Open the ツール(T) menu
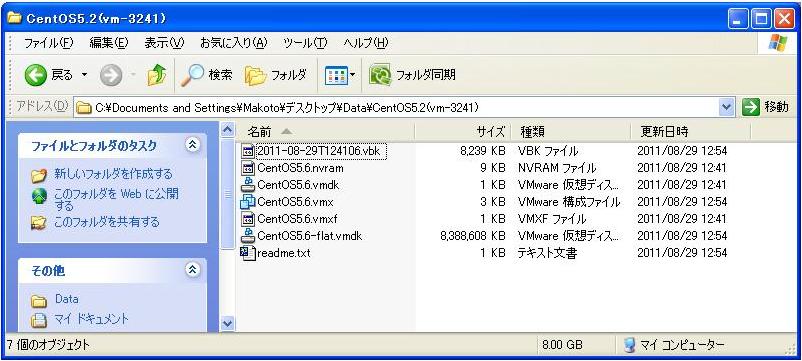 tap(305, 43)
